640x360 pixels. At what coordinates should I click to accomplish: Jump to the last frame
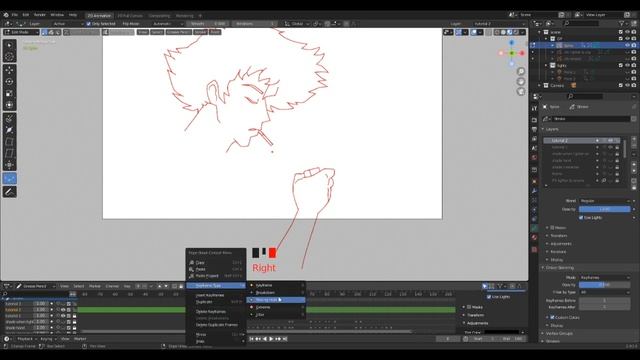pyautogui.click(x=285, y=339)
